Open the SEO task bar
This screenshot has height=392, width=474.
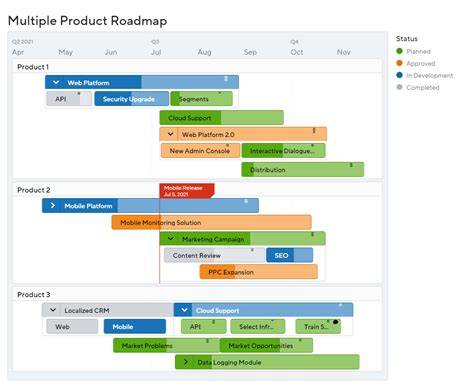coord(289,255)
